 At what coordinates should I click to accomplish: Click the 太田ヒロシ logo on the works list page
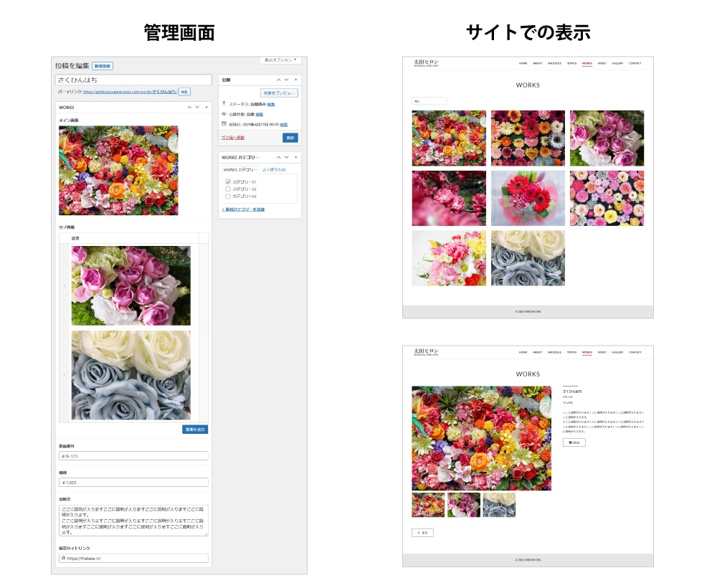point(426,62)
